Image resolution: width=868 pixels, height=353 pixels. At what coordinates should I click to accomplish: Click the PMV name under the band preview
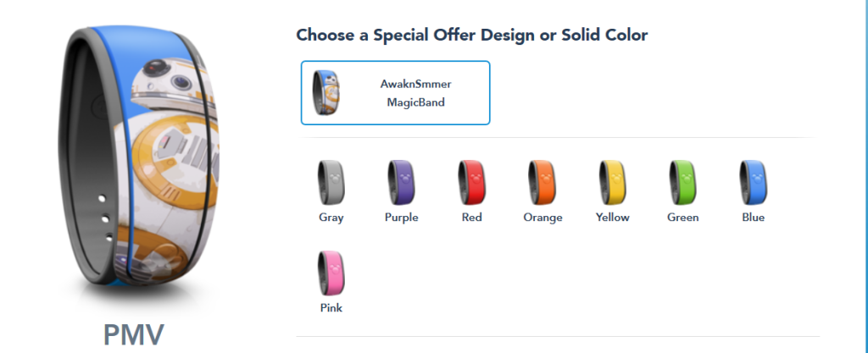pyautogui.click(x=134, y=334)
